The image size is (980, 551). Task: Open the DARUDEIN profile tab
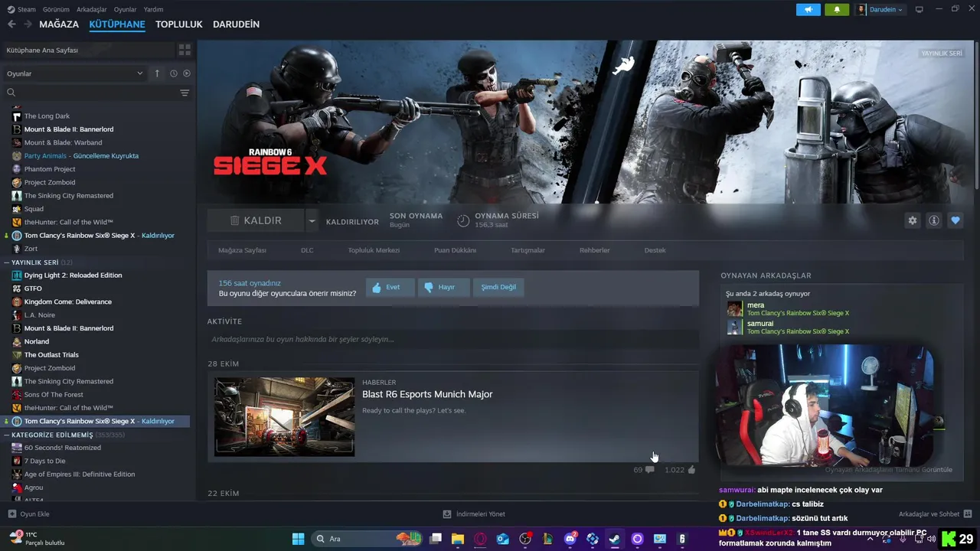[236, 24]
